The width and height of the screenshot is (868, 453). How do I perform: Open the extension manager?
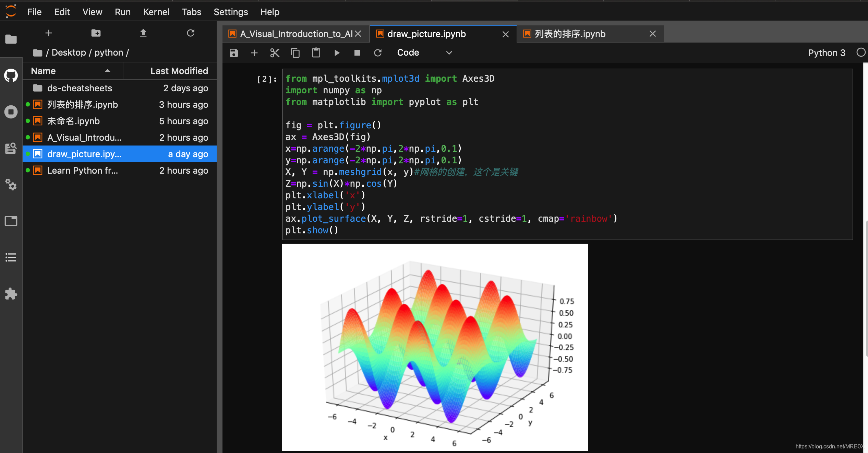tap(11, 294)
